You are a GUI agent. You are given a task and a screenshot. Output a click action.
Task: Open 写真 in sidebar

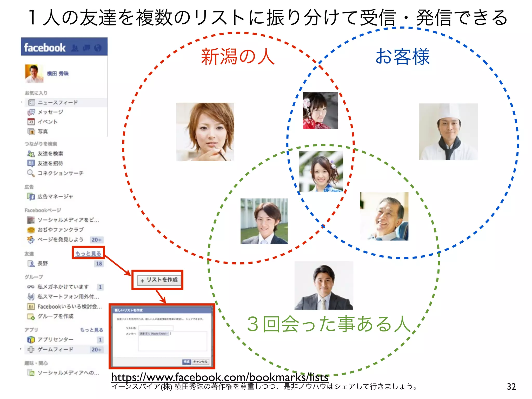coord(43,132)
